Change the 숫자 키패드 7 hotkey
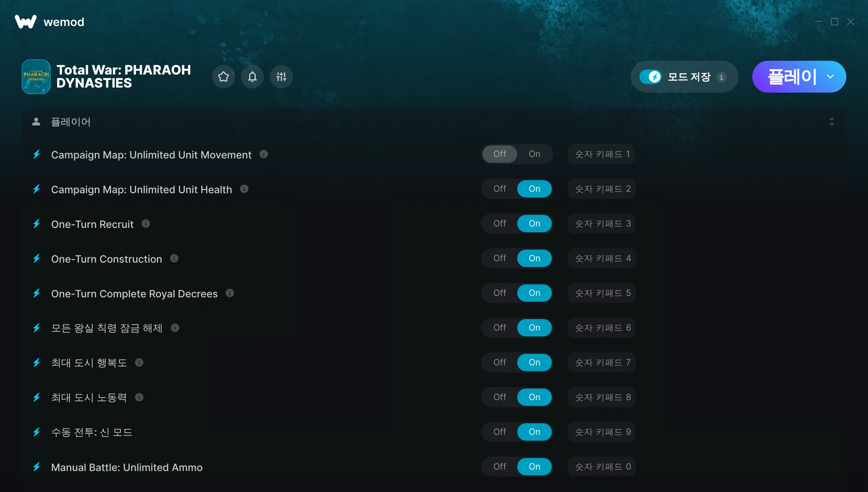The width and height of the screenshot is (868, 492). point(602,362)
